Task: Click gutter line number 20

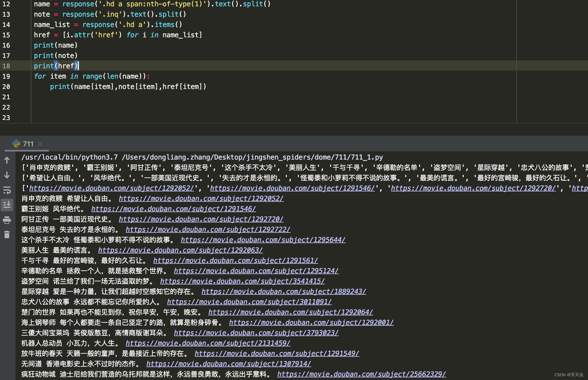Action: 6,87
